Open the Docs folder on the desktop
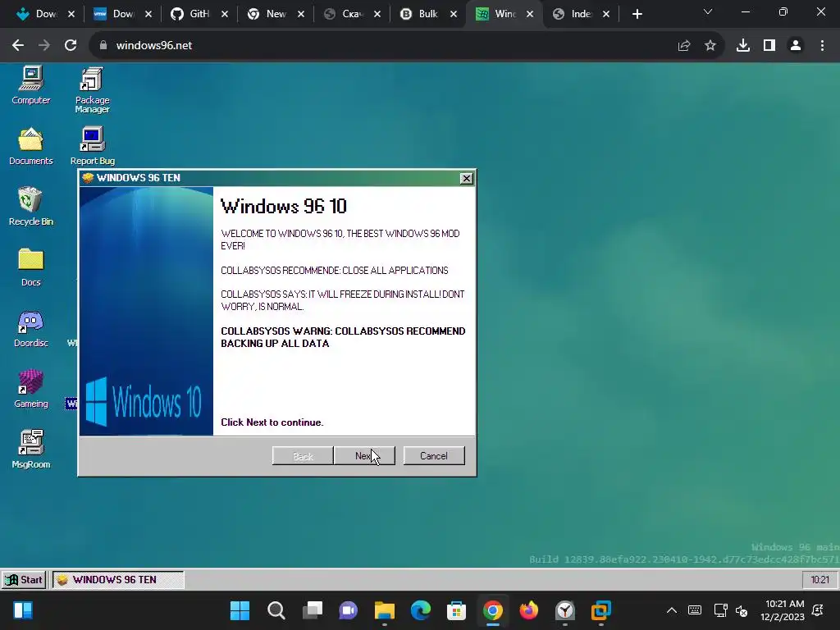Viewport: 840px width, 630px height. (30, 268)
